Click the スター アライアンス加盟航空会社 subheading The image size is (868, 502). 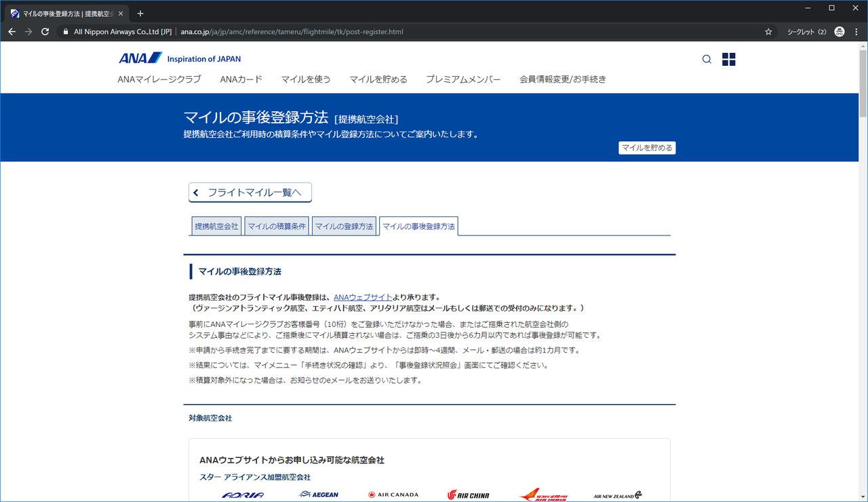coord(255,477)
